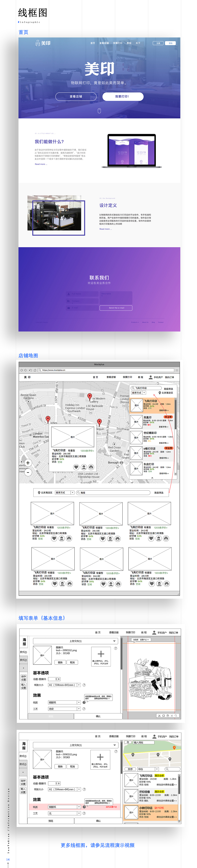Click the 注册 button on the homepage

(x=158, y=43)
